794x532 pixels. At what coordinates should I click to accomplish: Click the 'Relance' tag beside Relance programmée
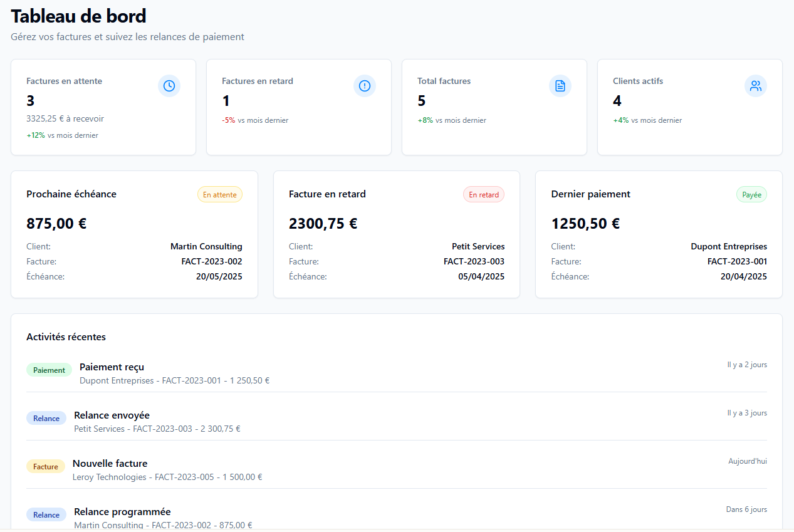tap(46, 515)
